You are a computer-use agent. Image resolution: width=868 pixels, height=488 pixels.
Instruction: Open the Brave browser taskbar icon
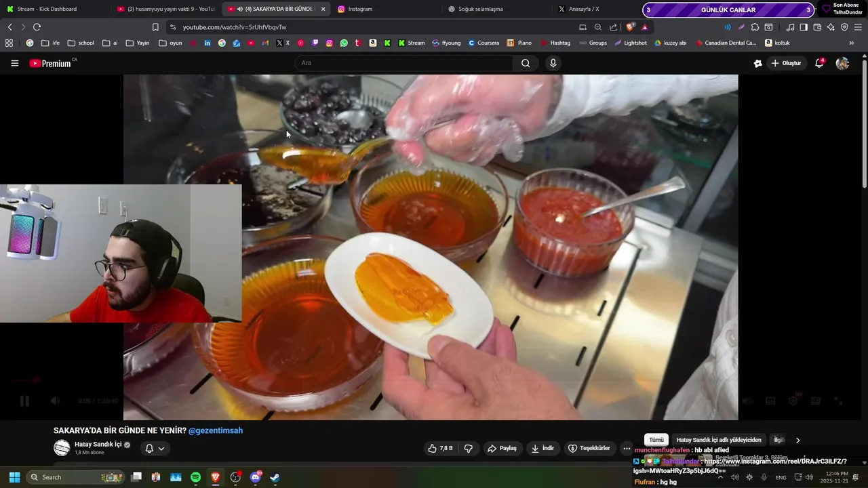(216, 477)
